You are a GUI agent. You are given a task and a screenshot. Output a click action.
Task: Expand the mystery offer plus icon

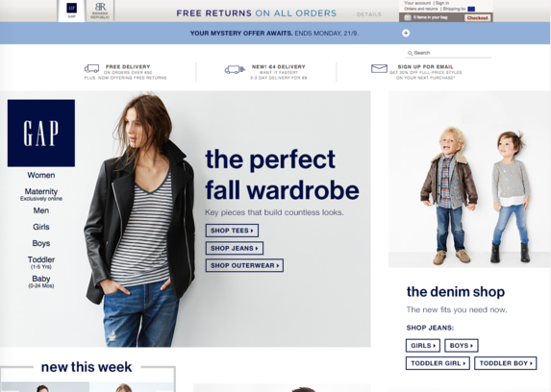click(x=406, y=33)
